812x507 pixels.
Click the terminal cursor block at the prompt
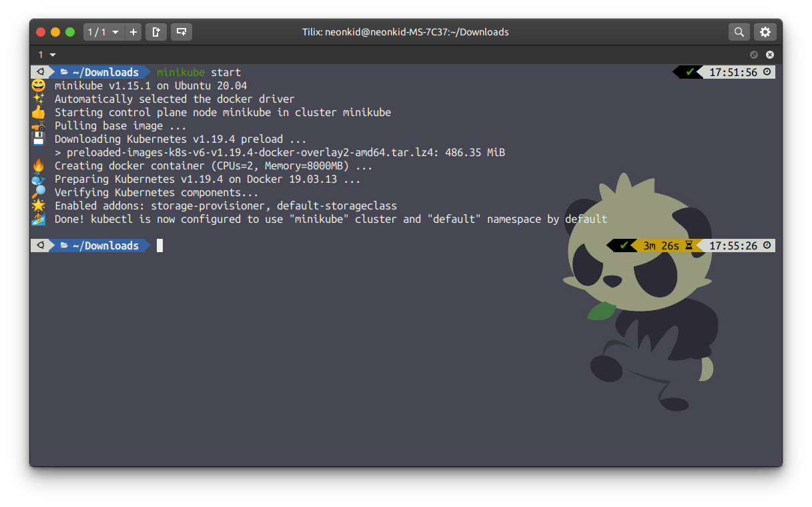pyautogui.click(x=159, y=245)
